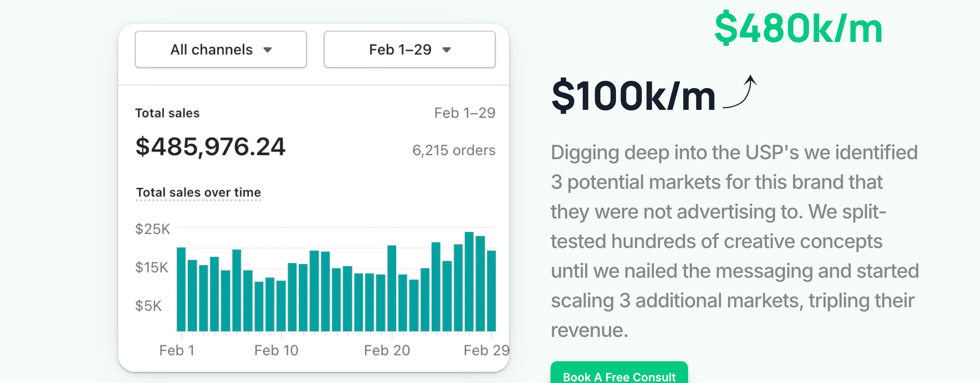Open the All channels dropdown

(221, 49)
